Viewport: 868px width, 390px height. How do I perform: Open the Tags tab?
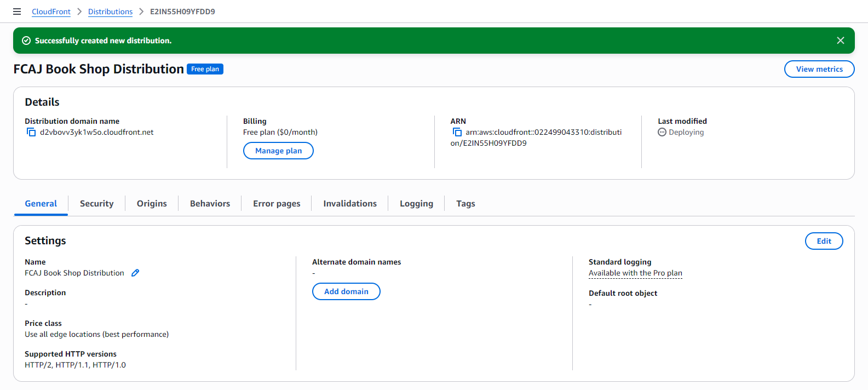click(x=465, y=204)
